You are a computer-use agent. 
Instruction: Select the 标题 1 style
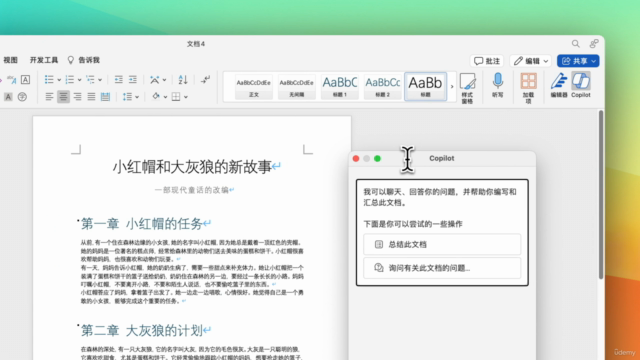click(x=340, y=87)
